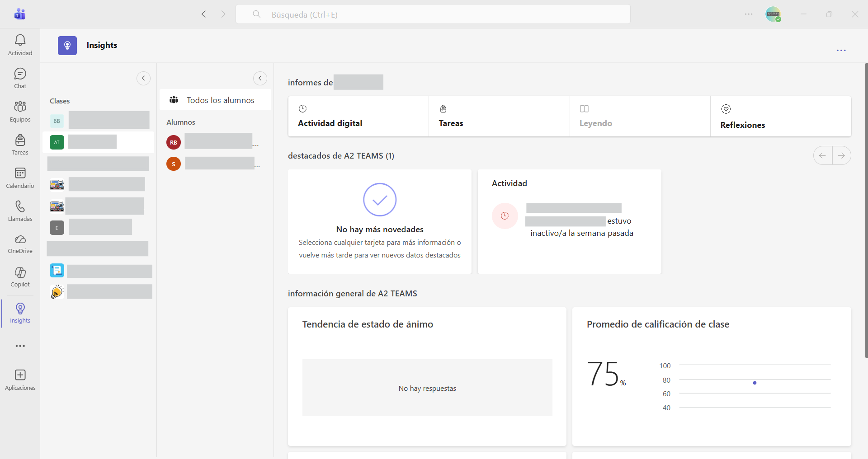Click 'información general de A2 TEAMS' heading
The height and width of the screenshot is (459, 868).
click(352, 294)
